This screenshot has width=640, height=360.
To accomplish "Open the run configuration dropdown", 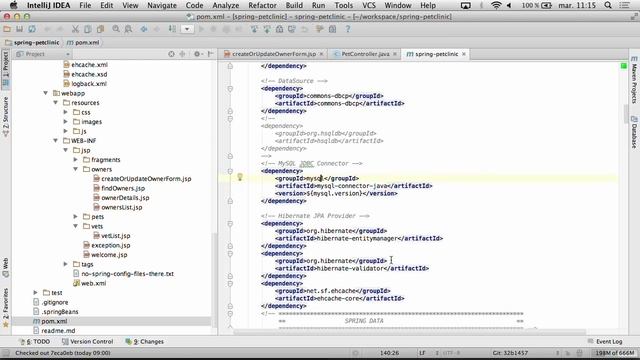I will pos(187,29).
